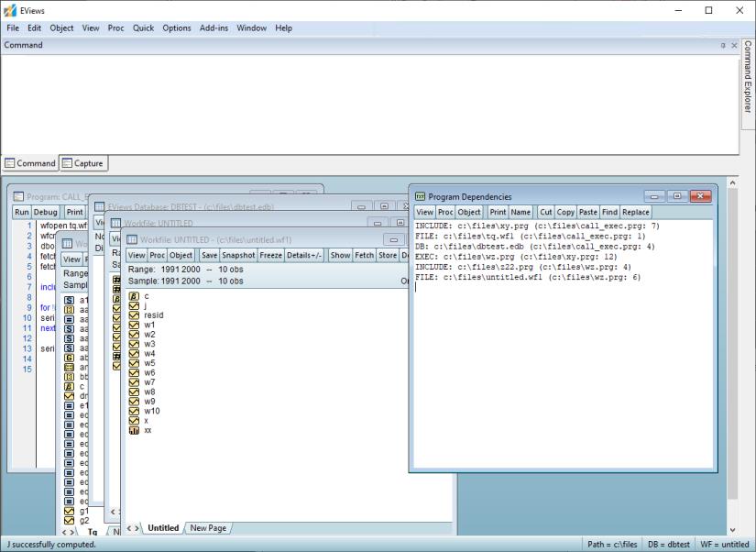Viewport: 756px width, 552px height.
Task: Select the xx group object icon
Action: 134,430
